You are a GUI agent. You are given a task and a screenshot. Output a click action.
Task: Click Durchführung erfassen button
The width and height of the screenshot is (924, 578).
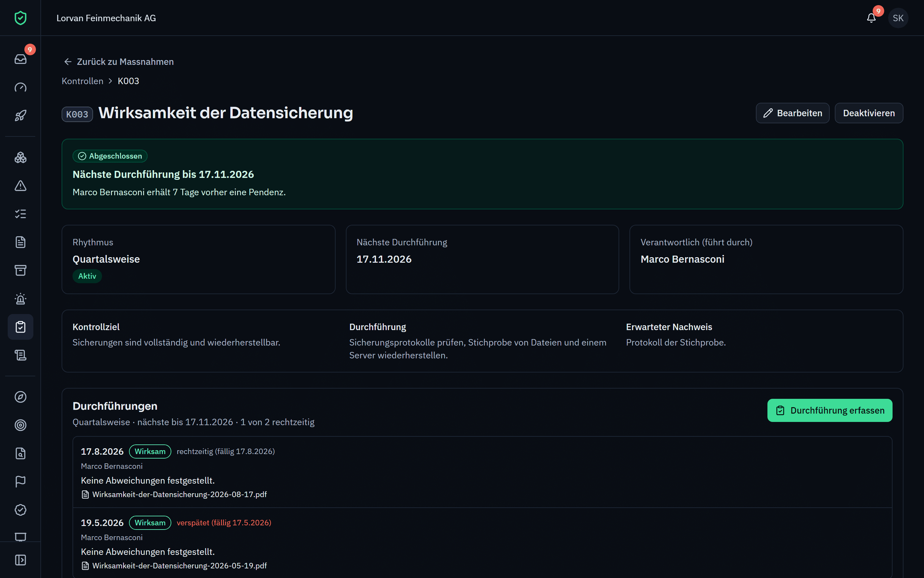830,411
